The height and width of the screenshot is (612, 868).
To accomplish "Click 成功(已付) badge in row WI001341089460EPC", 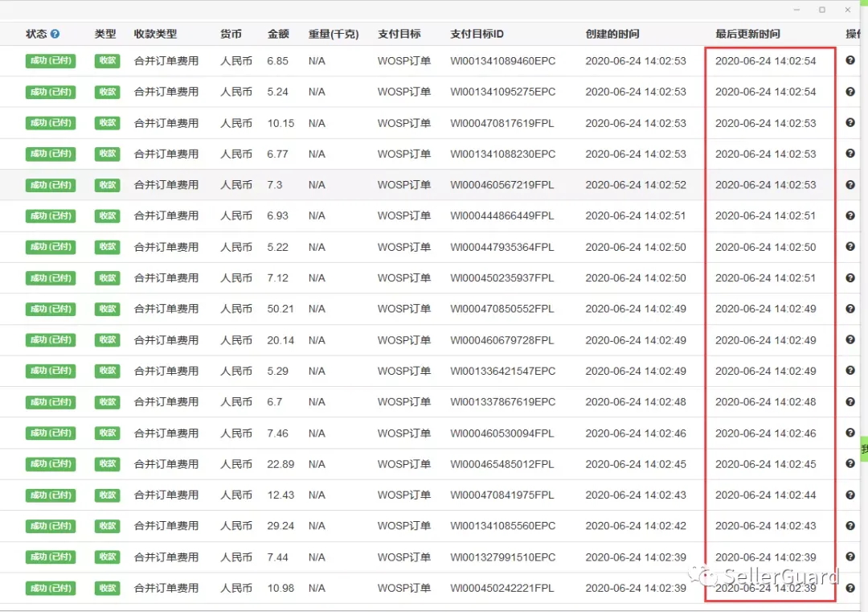I will tap(51, 61).
